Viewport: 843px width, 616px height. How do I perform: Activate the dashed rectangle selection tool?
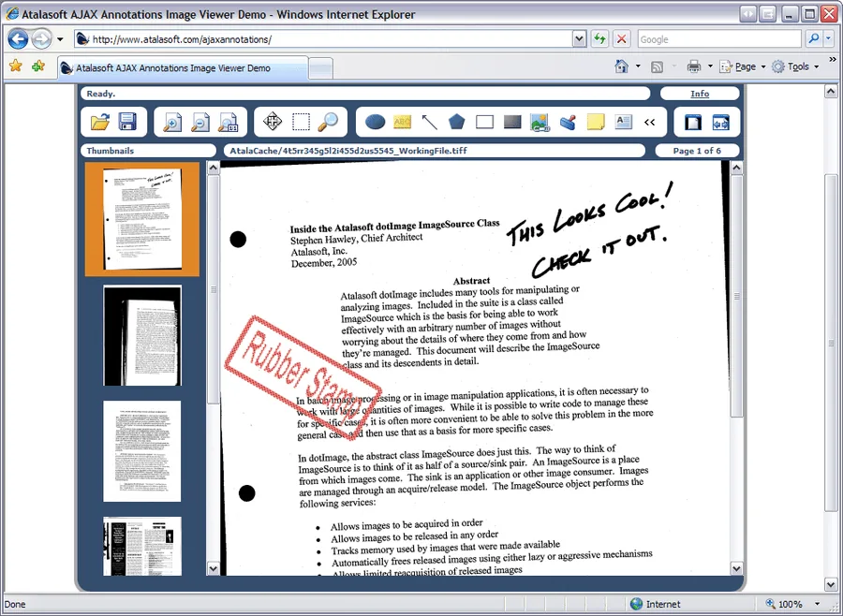click(x=301, y=122)
